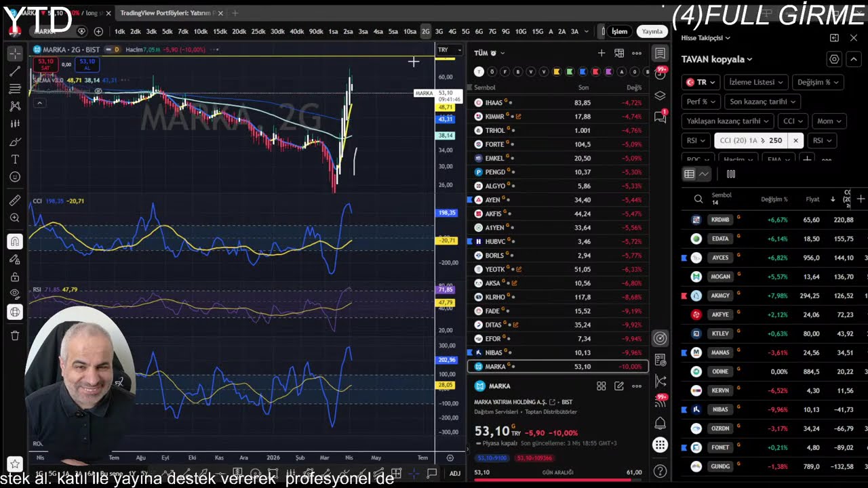Open screener settings hexagon icon
868x488 pixels.
(834, 60)
